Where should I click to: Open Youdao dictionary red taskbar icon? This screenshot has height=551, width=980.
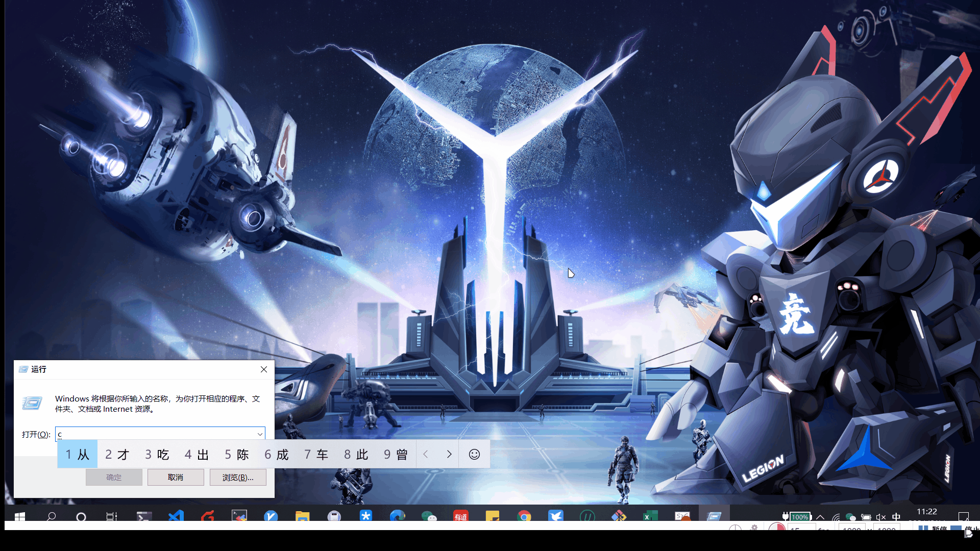tap(460, 516)
